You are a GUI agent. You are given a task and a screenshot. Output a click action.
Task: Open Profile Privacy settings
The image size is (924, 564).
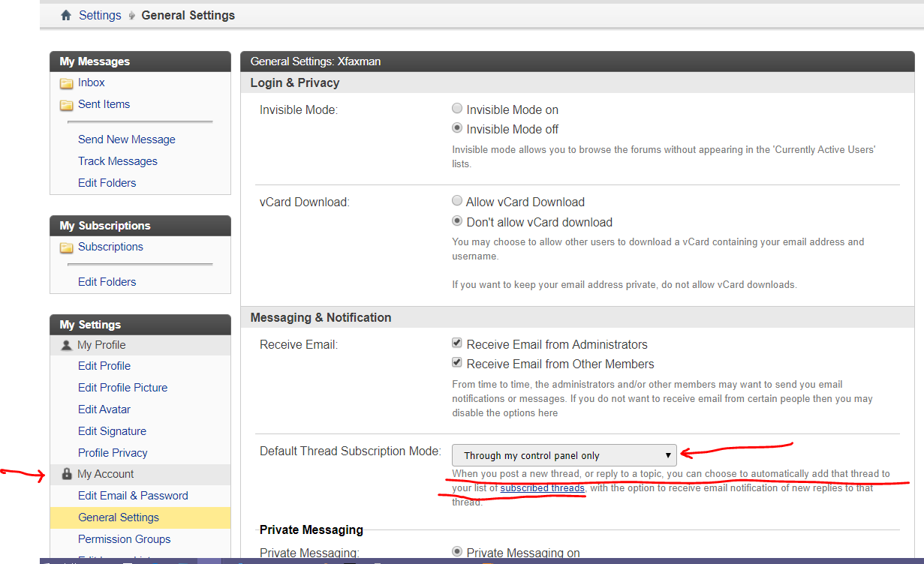113,453
